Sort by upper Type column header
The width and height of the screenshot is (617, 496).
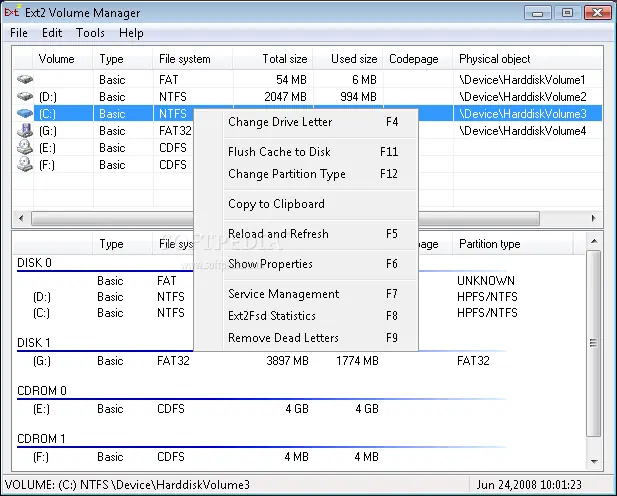coord(123,59)
